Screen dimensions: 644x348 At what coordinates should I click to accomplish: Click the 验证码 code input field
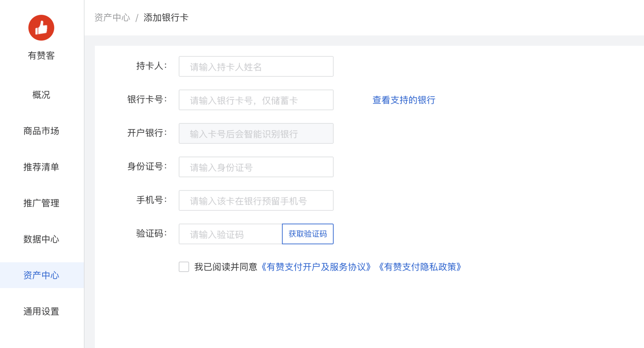230,234
